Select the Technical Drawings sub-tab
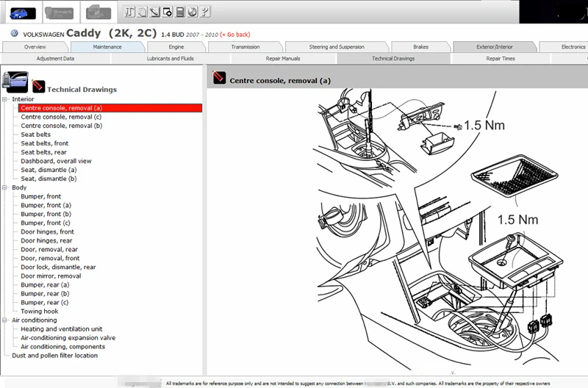Image resolution: width=588 pixels, height=388 pixels. pos(393,59)
